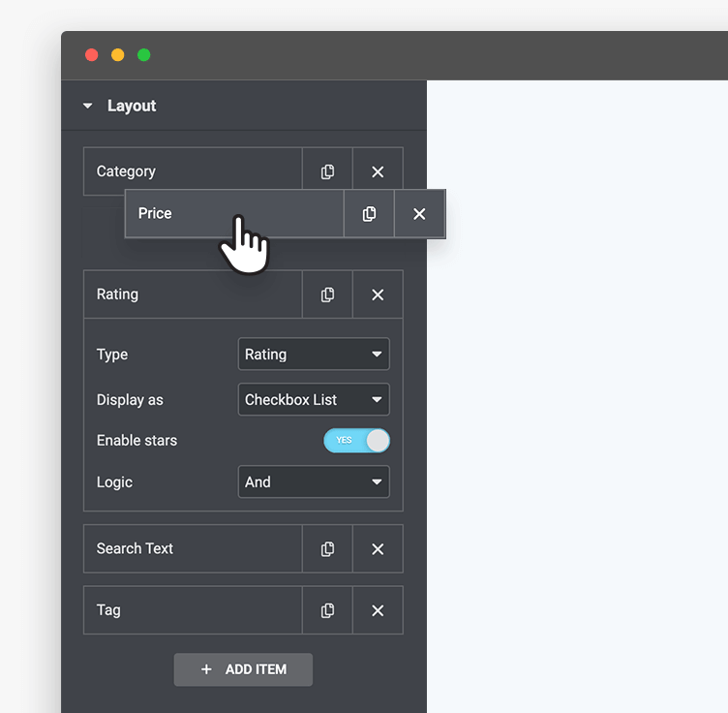
Task: Duplicate the Category item
Action: 327,171
